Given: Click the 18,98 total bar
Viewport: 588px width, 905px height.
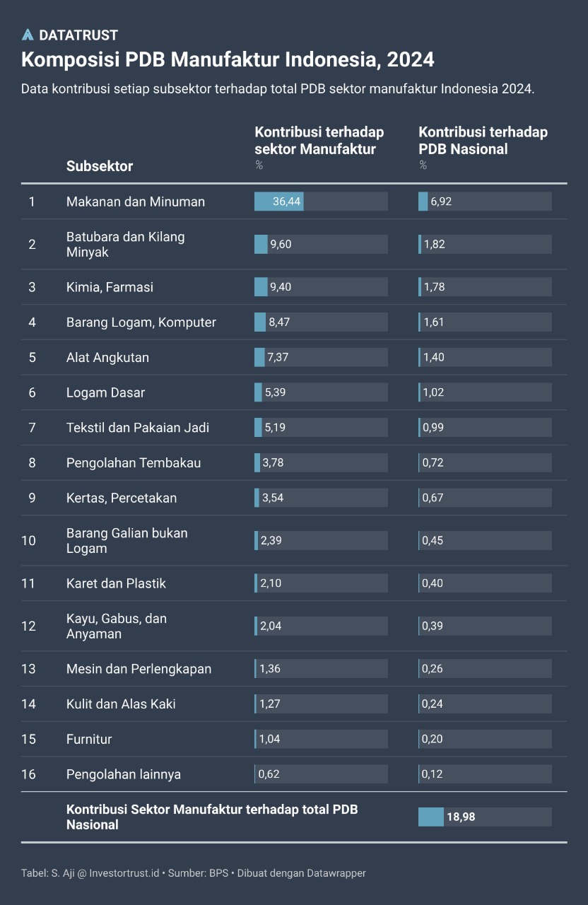Looking at the screenshot, I should coord(460,817).
